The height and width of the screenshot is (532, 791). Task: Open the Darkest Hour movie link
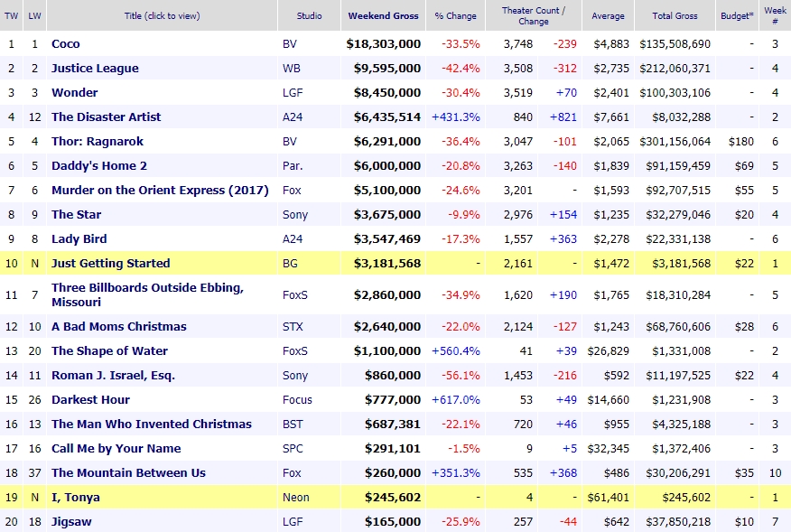[x=91, y=400]
